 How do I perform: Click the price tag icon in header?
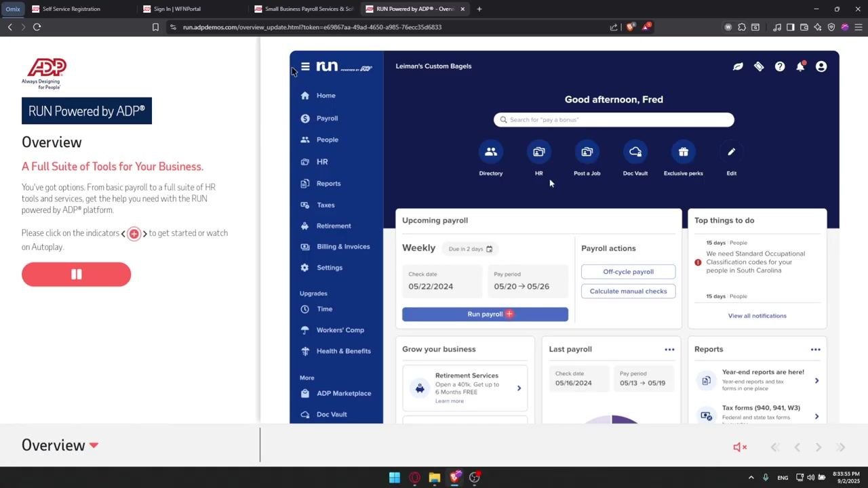point(759,66)
